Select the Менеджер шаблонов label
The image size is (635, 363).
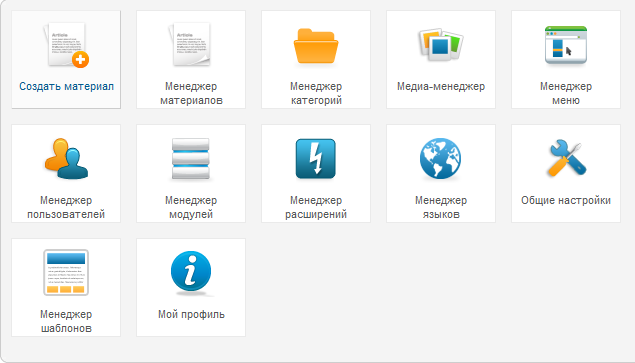66,321
